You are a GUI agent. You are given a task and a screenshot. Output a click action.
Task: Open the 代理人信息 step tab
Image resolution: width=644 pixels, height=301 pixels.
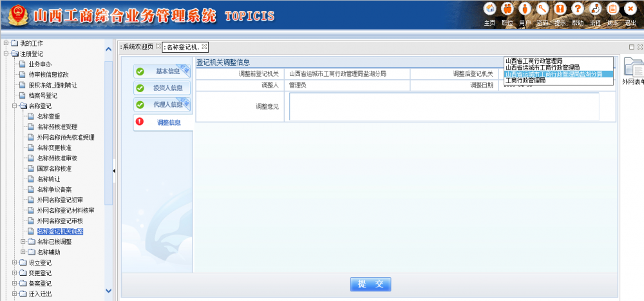click(x=162, y=104)
